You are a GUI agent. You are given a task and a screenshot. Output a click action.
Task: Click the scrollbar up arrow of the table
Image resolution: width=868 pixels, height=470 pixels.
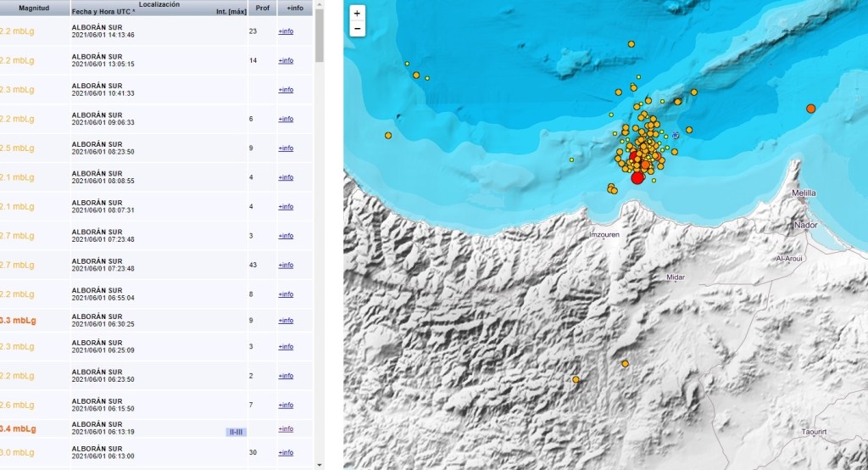[320, 4]
